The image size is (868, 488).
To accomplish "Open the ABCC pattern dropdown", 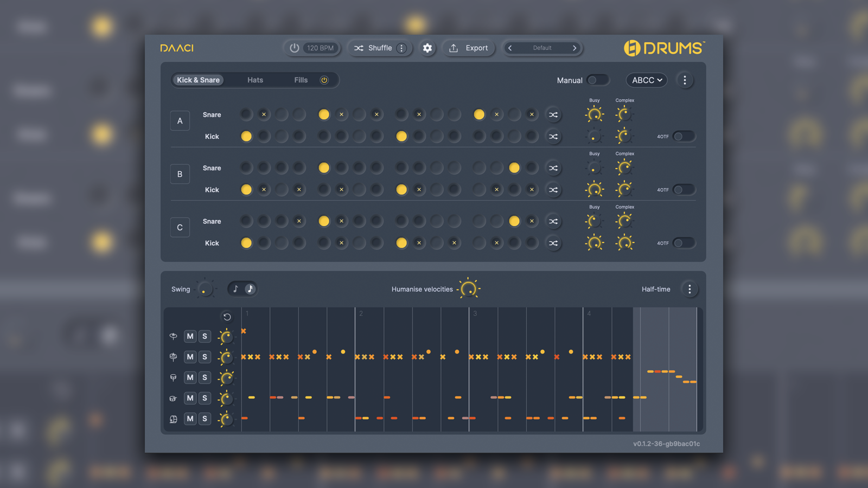I will pyautogui.click(x=646, y=80).
